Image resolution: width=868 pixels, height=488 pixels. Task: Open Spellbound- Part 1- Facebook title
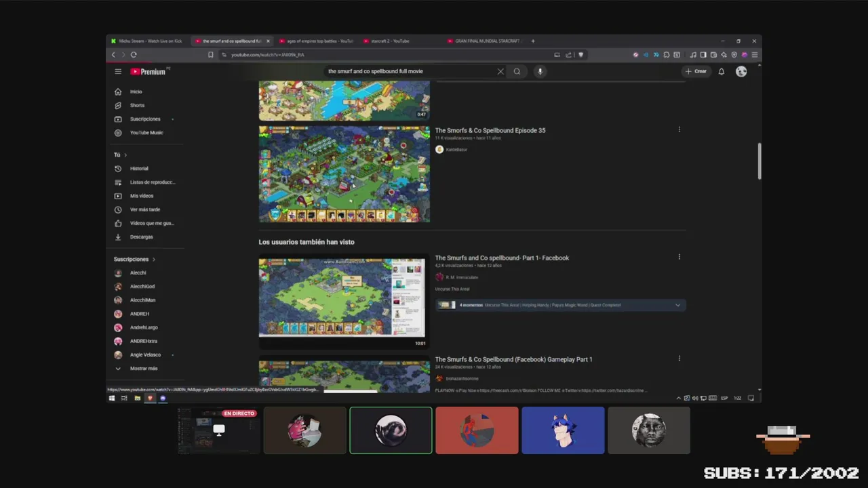coord(502,258)
